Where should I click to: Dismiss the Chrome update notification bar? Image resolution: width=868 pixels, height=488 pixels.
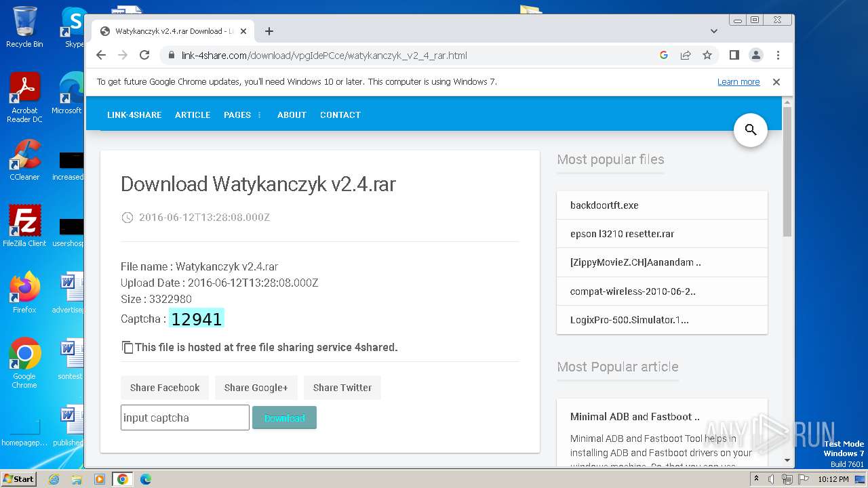776,82
